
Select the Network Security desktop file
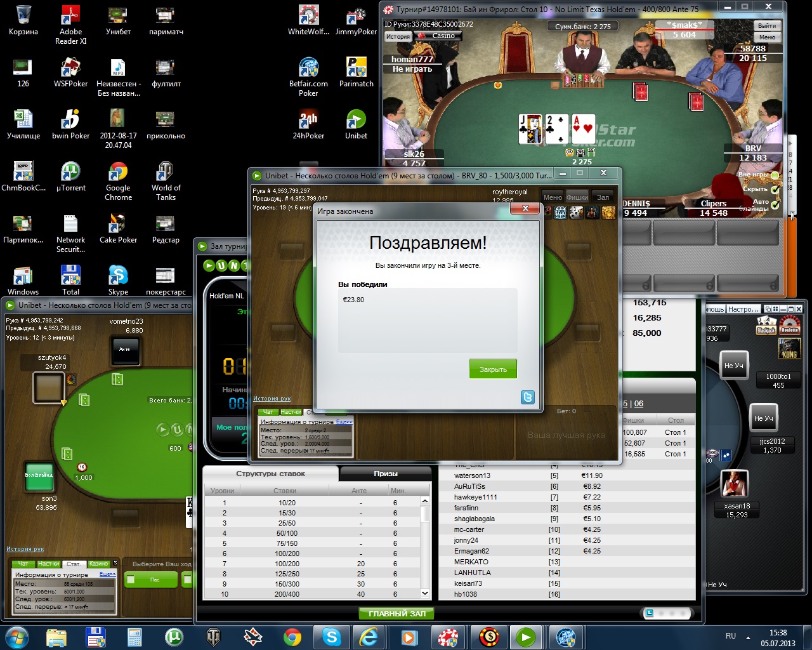70,233
